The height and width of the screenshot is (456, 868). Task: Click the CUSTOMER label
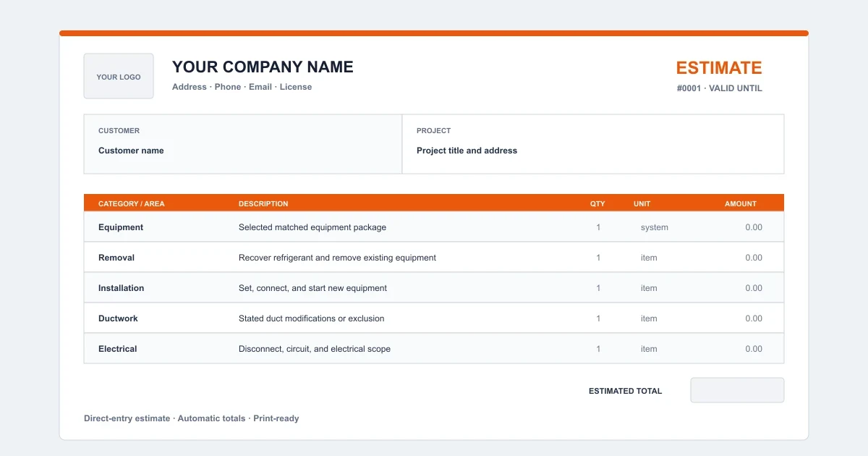pyautogui.click(x=119, y=131)
